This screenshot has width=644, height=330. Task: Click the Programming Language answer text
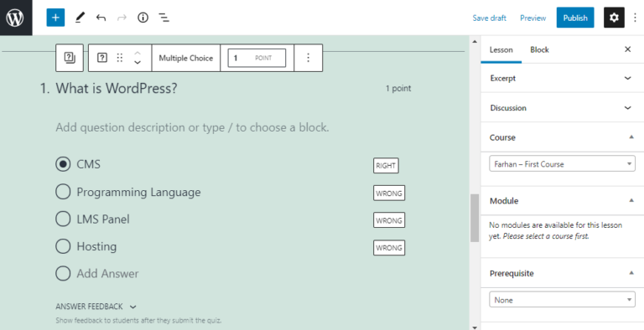(x=138, y=192)
